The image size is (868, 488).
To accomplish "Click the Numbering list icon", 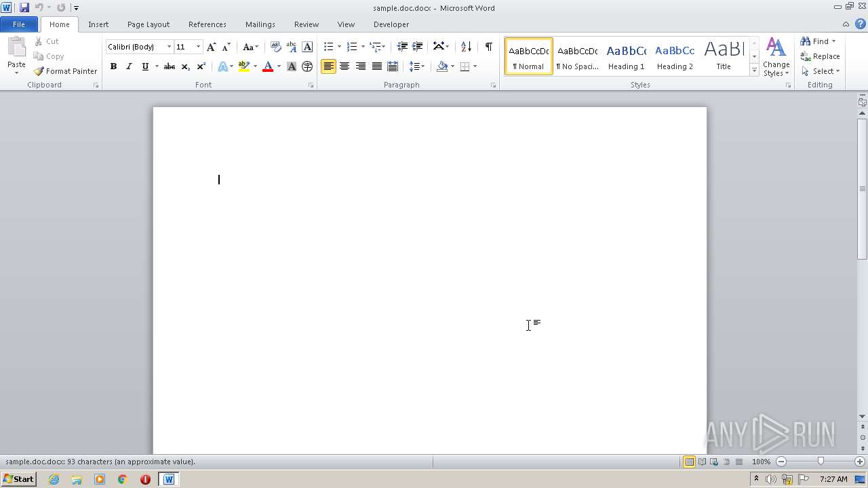I will (351, 47).
